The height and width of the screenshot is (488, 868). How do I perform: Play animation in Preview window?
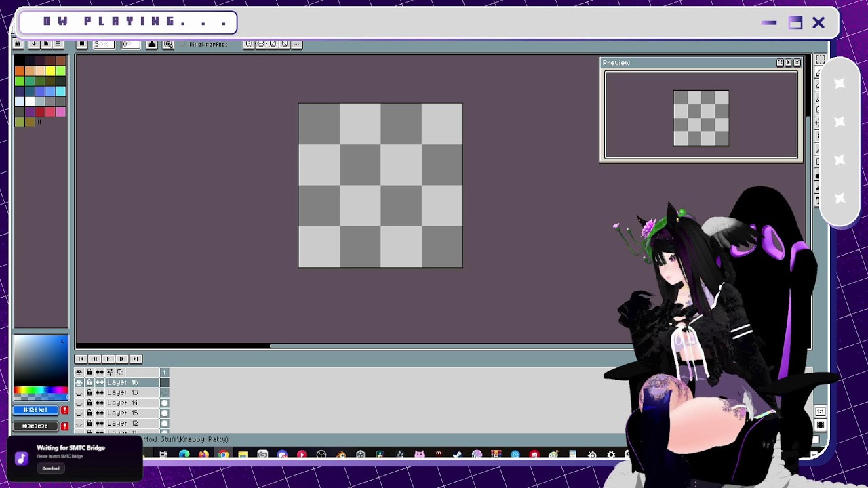[788, 62]
